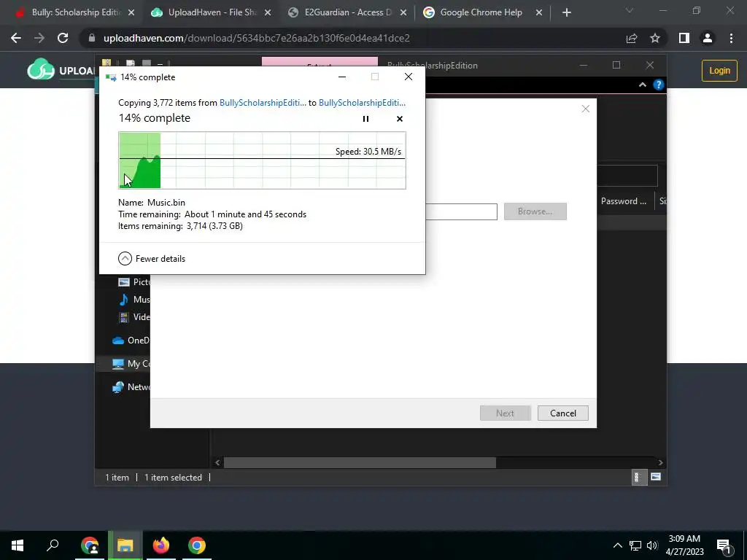Reload the UploadHaven page
747x560 pixels.
tap(63, 38)
